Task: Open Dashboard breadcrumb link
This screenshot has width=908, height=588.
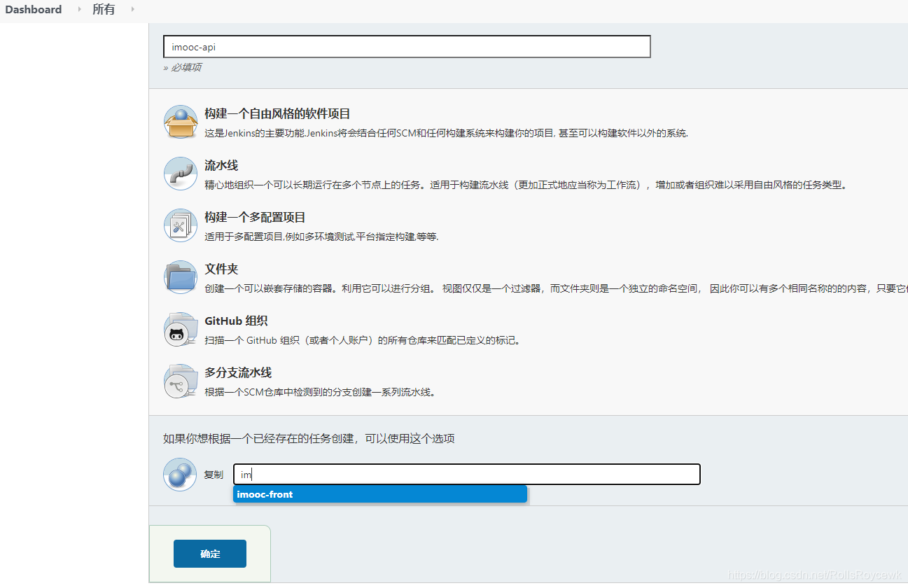Action: (34, 10)
